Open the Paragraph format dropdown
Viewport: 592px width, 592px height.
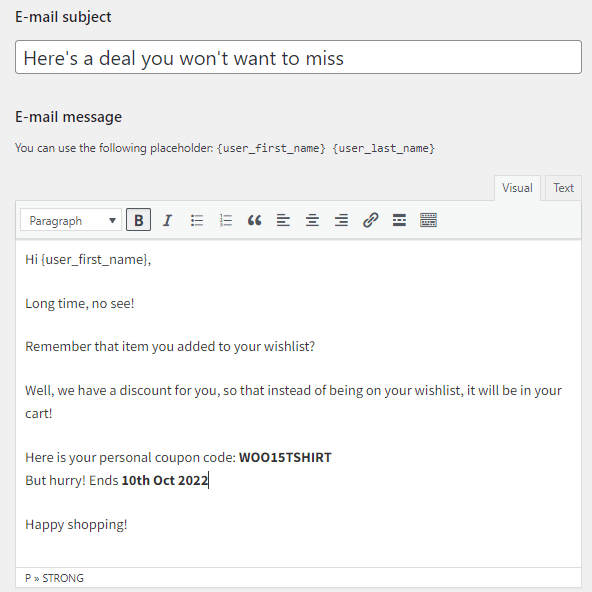pyautogui.click(x=71, y=220)
